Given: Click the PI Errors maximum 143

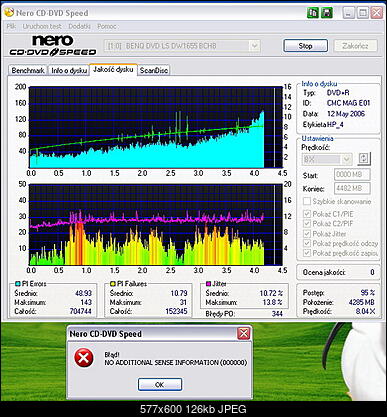Looking at the screenshot, I should tap(86, 302).
